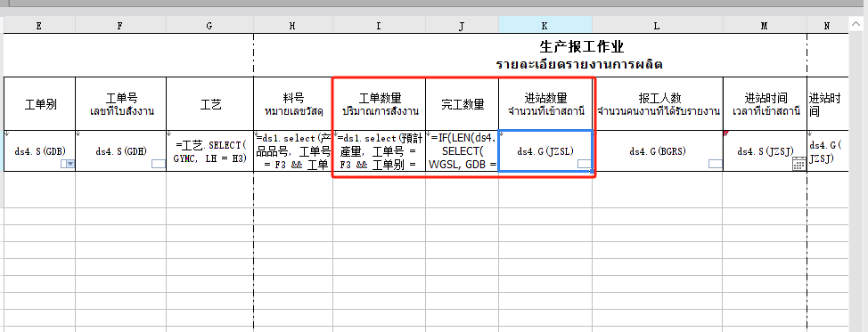
Task: Select the 进站数量 header cell
Action: [545, 104]
